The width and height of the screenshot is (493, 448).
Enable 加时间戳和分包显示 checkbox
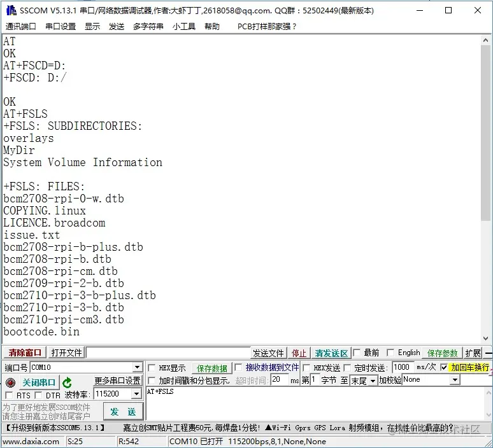pos(152,381)
